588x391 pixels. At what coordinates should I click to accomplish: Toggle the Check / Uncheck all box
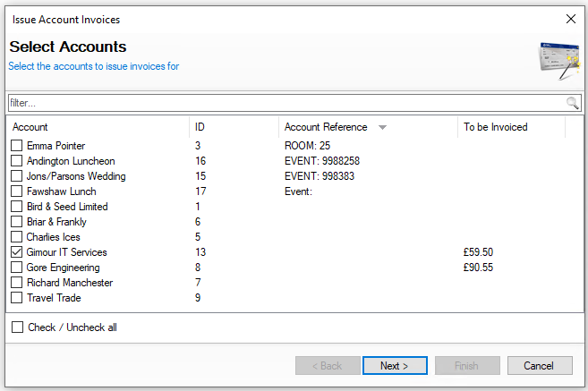[17, 327]
